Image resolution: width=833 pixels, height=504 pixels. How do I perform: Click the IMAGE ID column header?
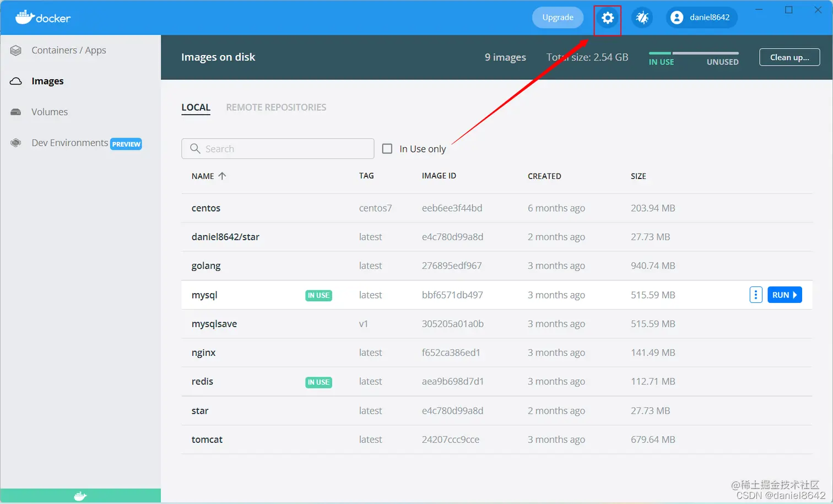tap(439, 176)
